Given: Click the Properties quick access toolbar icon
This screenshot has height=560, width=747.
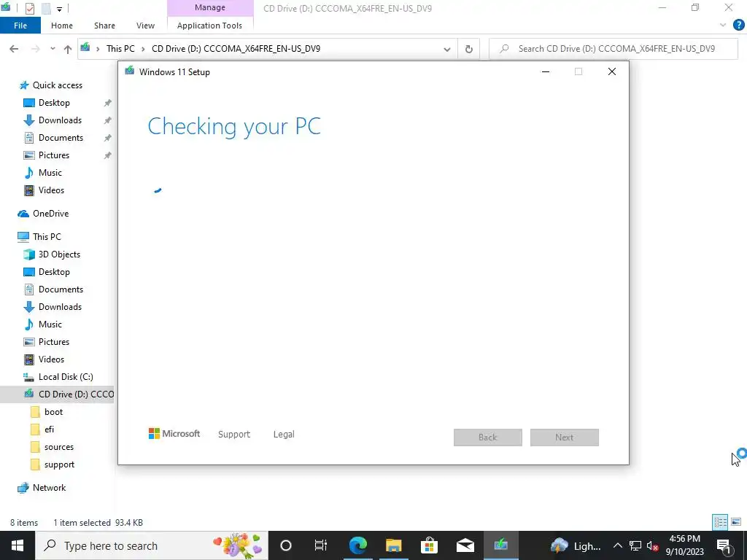Looking at the screenshot, I should (29, 8).
